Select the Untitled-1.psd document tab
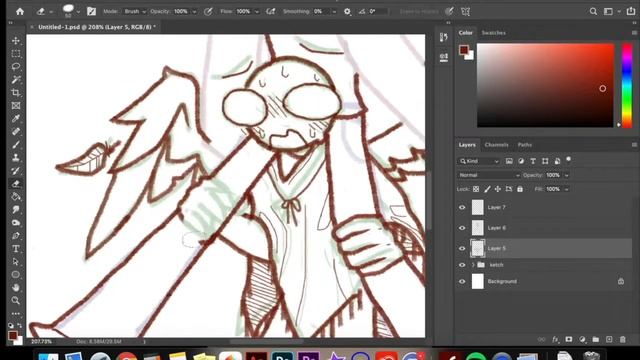This screenshot has width=640, height=360. click(97, 27)
